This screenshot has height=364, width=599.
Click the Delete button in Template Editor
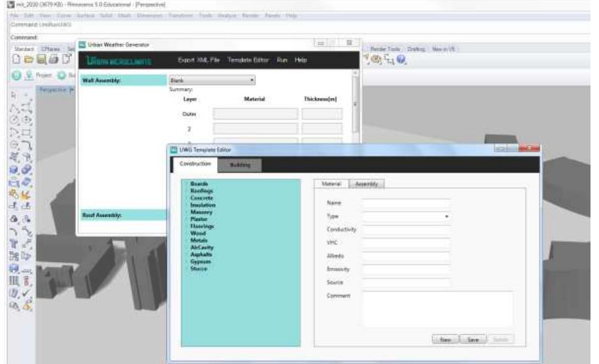pos(500,339)
